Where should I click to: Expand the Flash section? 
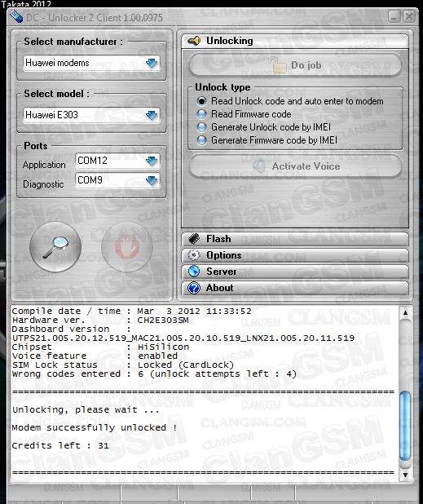click(x=295, y=239)
